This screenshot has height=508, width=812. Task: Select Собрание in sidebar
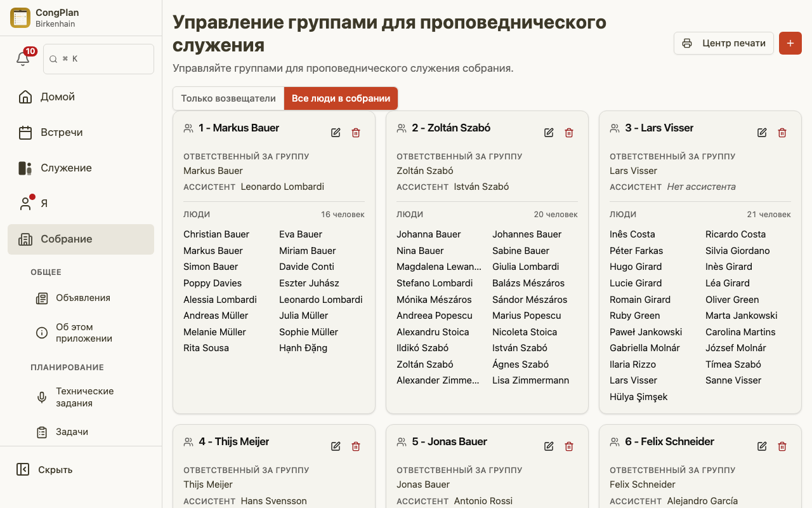[81, 239]
